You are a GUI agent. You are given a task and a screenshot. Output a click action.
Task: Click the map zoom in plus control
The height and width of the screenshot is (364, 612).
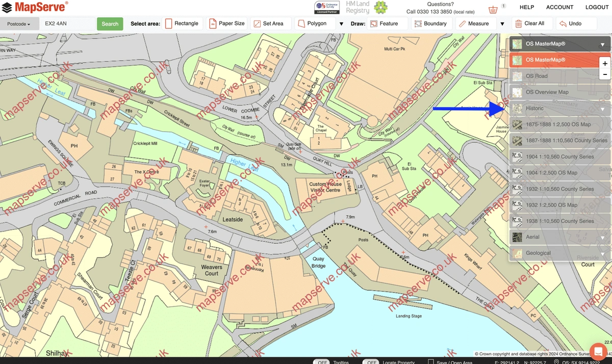605,63
